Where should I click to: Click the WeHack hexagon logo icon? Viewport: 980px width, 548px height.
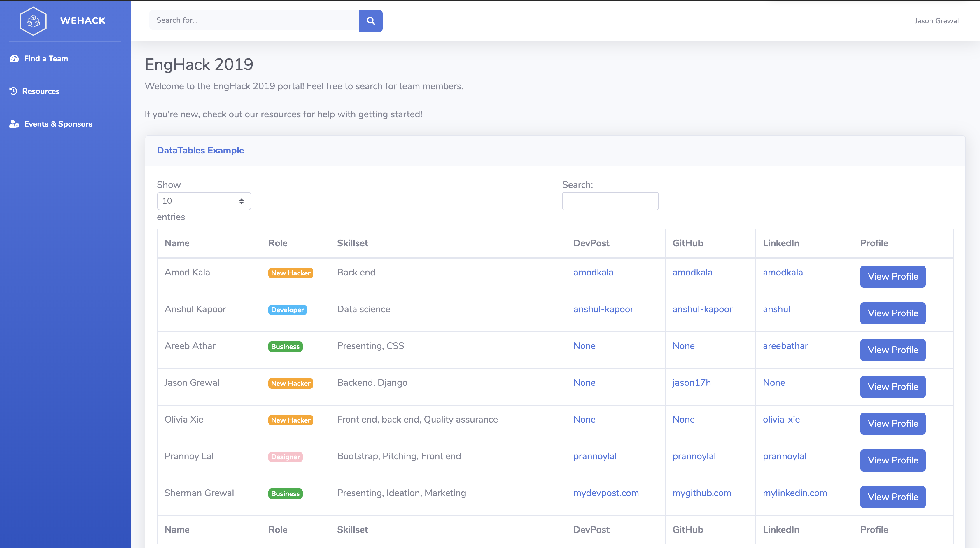[33, 21]
